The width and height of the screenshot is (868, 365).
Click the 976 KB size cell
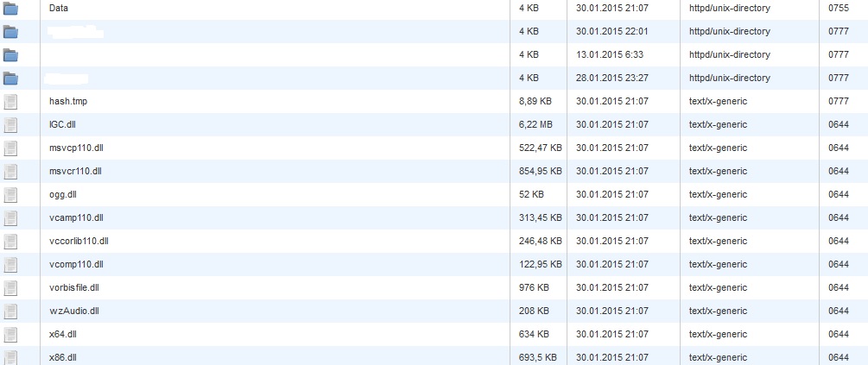click(534, 287)
